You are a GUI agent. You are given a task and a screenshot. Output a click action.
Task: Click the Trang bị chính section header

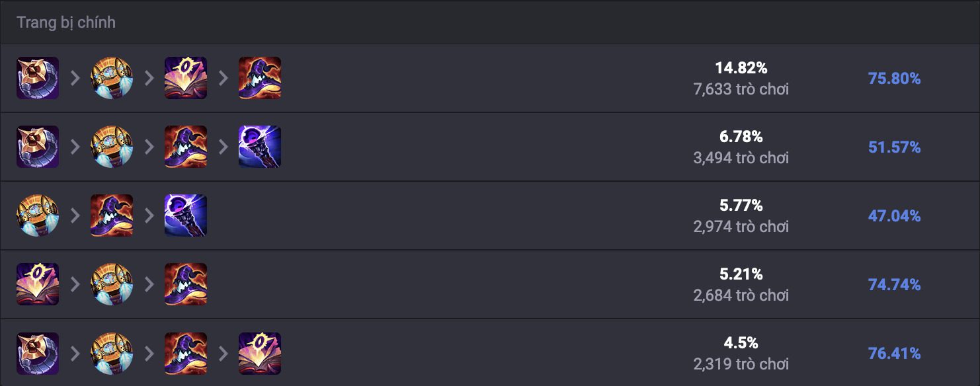point(66,22)
